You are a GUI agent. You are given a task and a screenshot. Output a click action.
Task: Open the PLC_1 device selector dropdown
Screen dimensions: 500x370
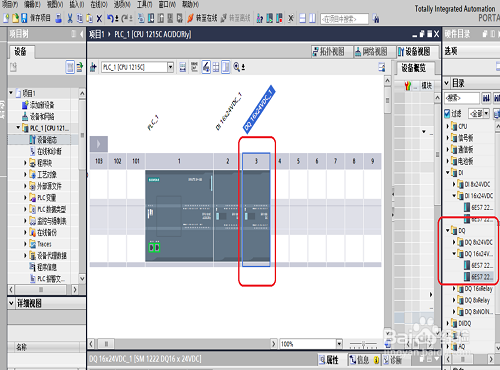[x=170, y=67]
